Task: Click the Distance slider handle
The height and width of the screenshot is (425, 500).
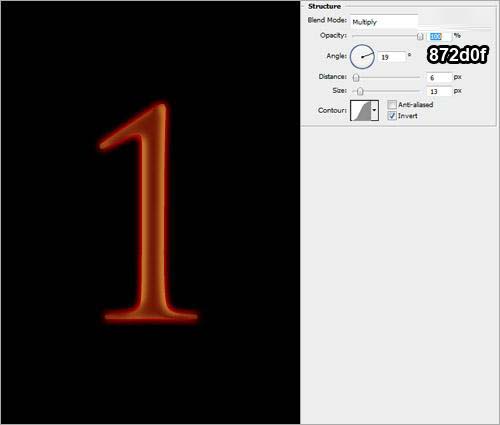Action: pyautogui.click(x=356, y=78)
